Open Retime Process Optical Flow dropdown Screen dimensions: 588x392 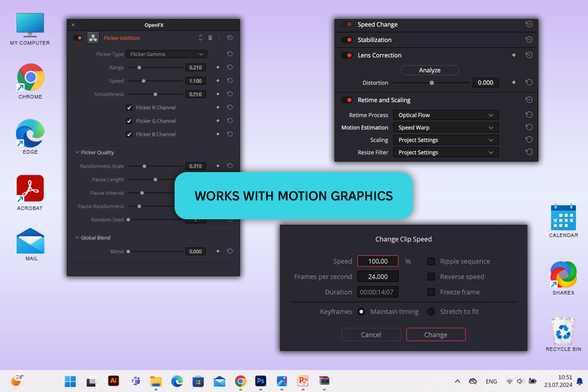445,115
